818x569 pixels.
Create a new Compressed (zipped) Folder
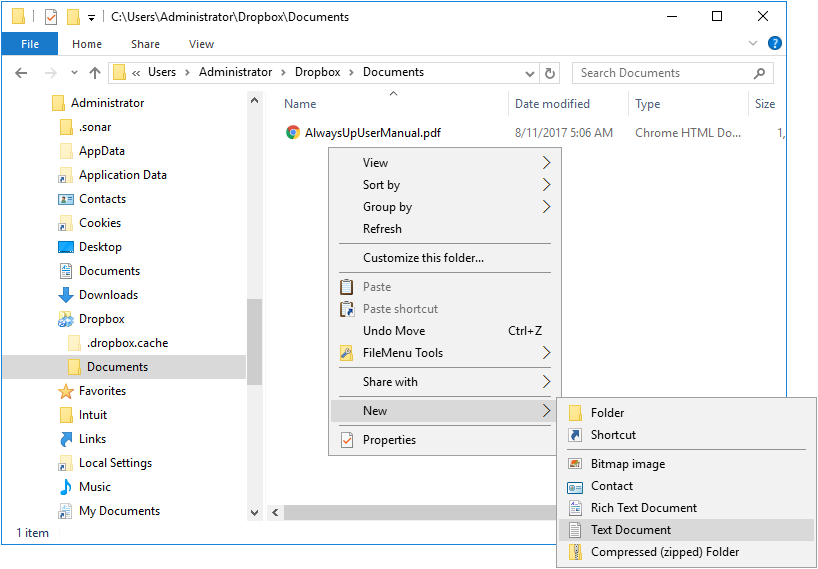(686, 552)
